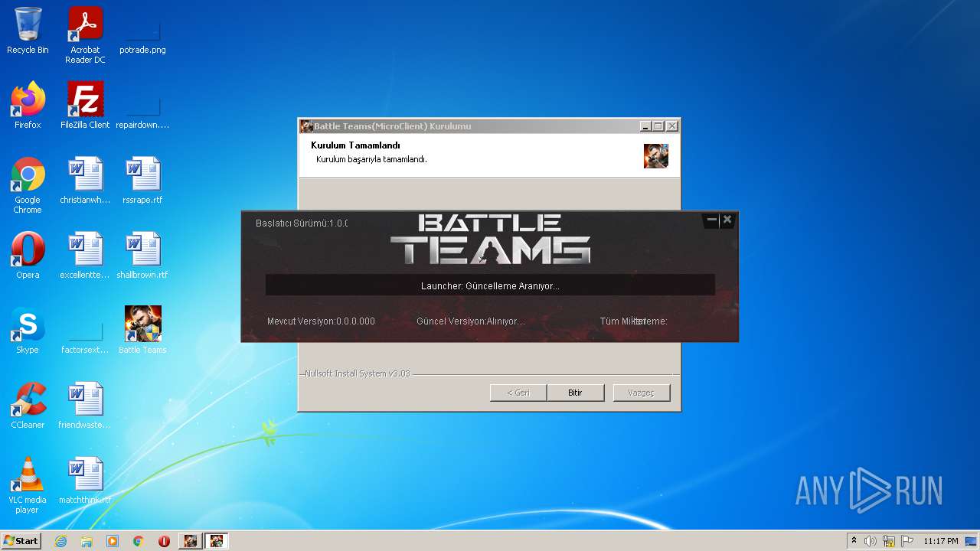Viewport: 980px width, 551px height.
Task: Click the network tray icon
Action: pyautogui.click(x=889, y=541)
